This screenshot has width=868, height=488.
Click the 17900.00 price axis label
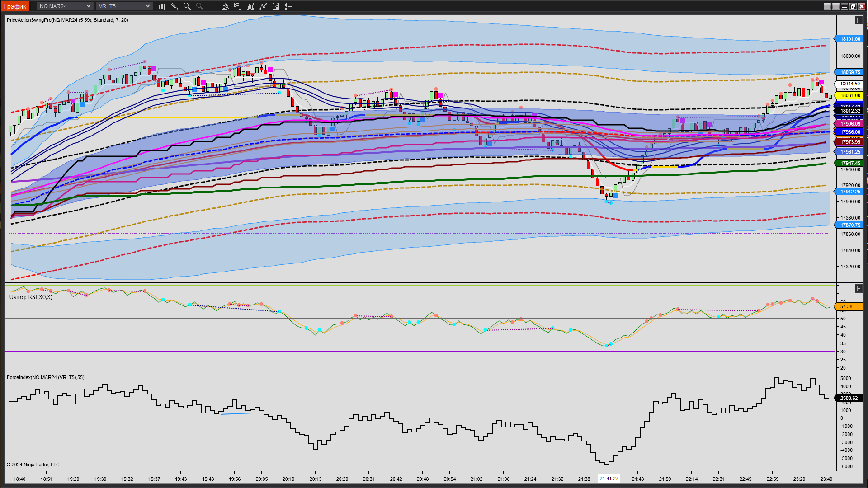(850, 202)
